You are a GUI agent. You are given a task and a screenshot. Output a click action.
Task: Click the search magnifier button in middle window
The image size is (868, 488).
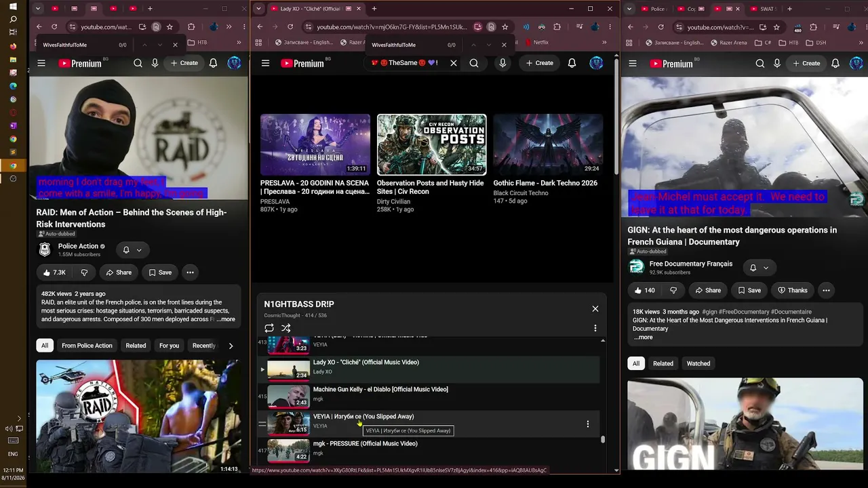coord(474,63)
